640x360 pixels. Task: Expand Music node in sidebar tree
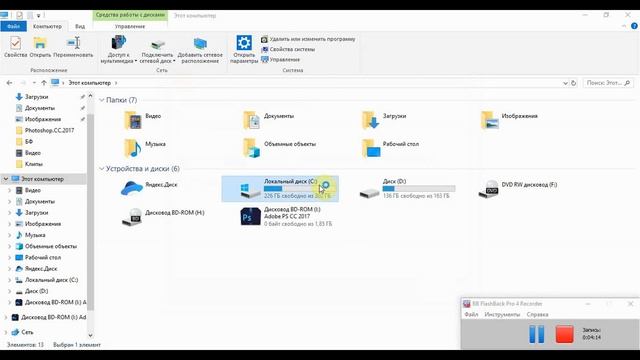point(9,235)
